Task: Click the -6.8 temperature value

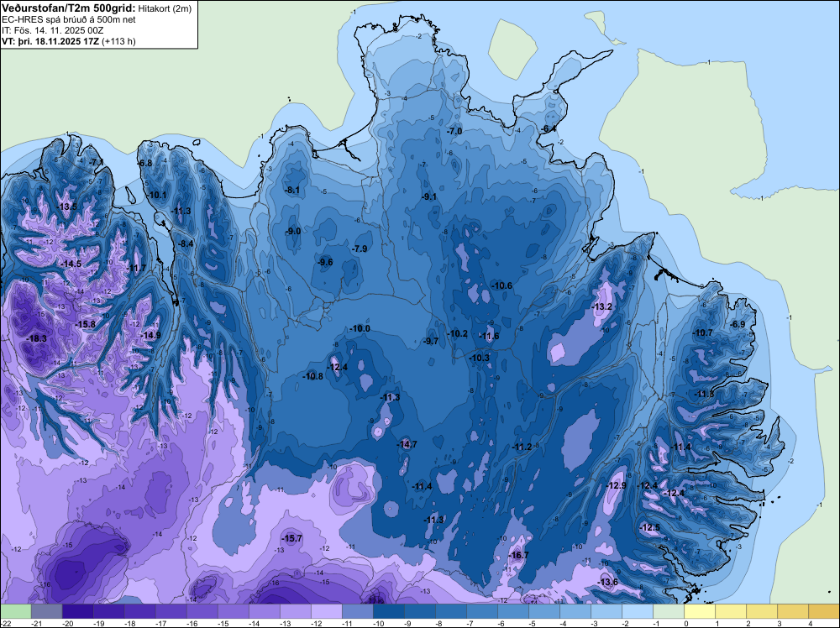Action: (144, 163)
